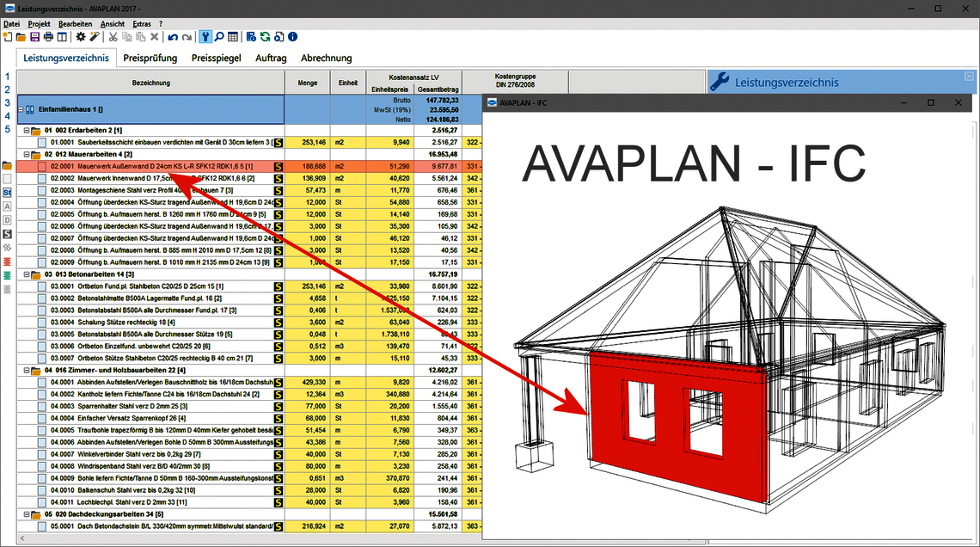The image size is (980, 547).
Task: Collapse the 04 016 Zimmer- und Holzbauarbeiten group
Action: tap(27, 371)
